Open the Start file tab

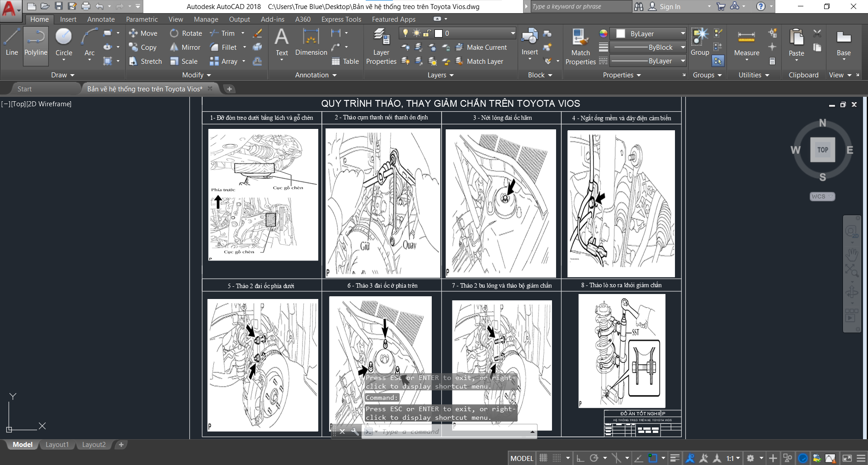click(x=24, y=89)
